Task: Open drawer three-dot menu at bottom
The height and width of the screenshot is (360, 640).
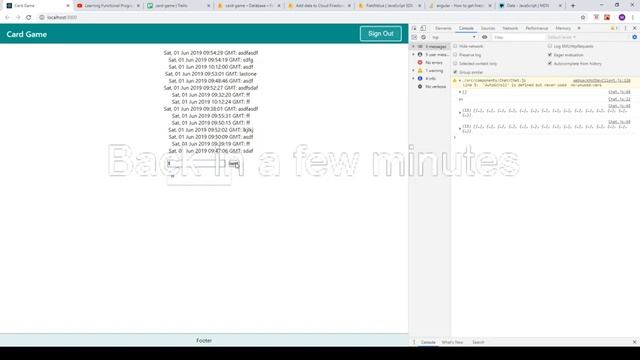Action: (x=414, y=342)
